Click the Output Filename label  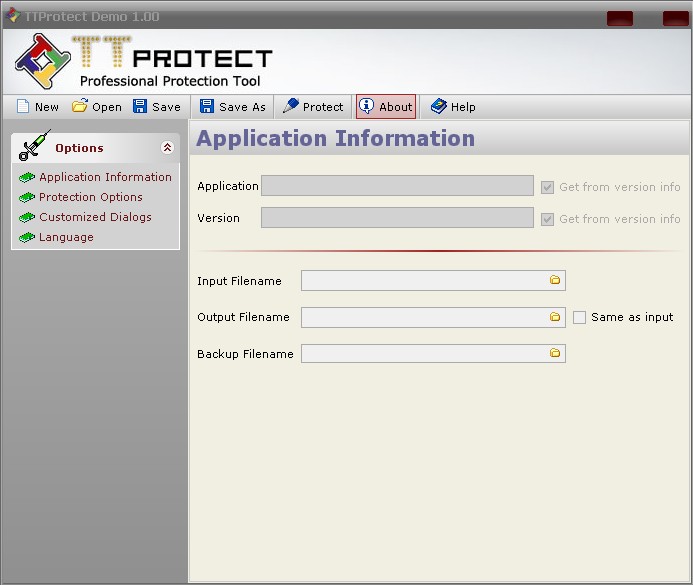tap(243, 317)
